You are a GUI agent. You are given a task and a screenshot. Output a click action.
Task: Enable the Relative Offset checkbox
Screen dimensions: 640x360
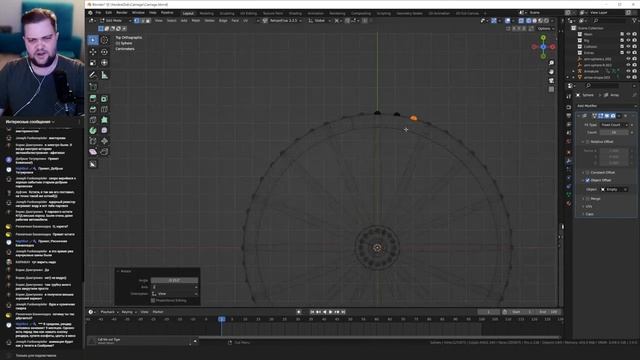(588, 142)
